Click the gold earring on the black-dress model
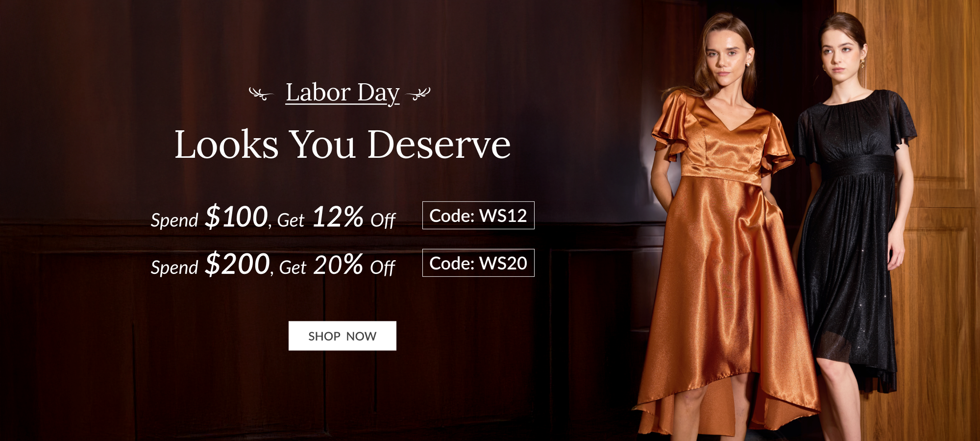 point(862,64)
